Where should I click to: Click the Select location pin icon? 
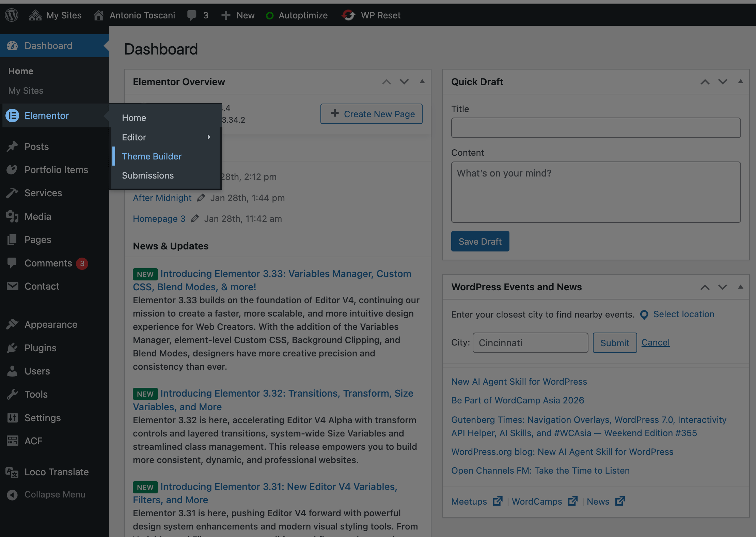(x=644, y=314)
